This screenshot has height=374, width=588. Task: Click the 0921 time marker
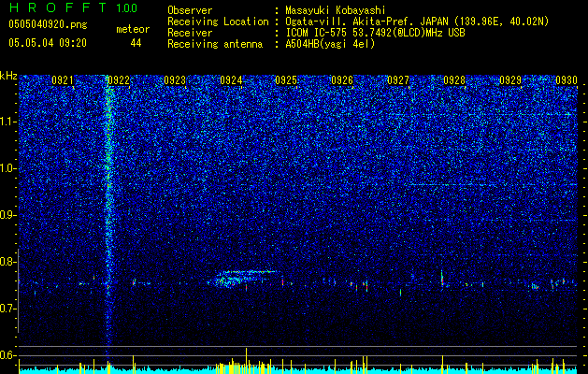pyautogui.click(x=63, y=79)
